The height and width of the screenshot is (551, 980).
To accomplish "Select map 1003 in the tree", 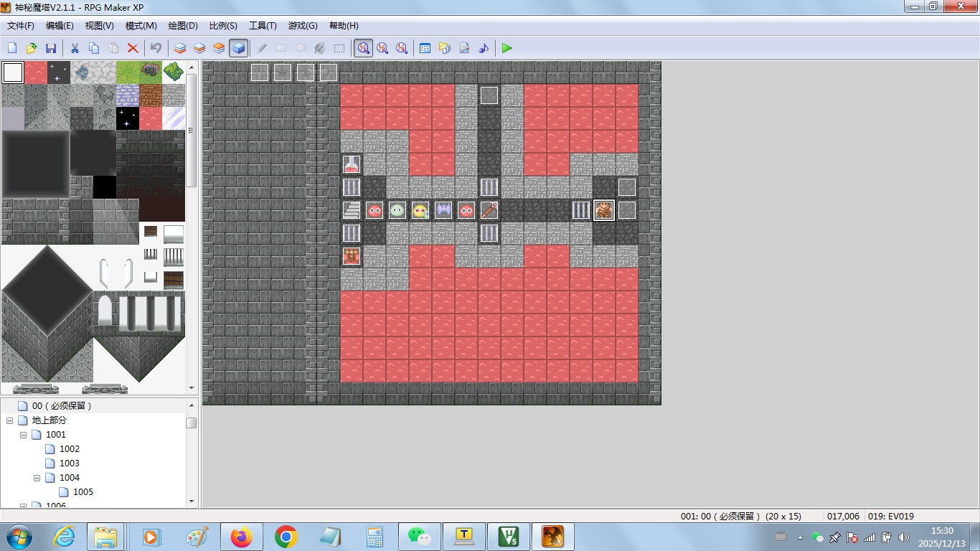I will click(x=69, y=463).
